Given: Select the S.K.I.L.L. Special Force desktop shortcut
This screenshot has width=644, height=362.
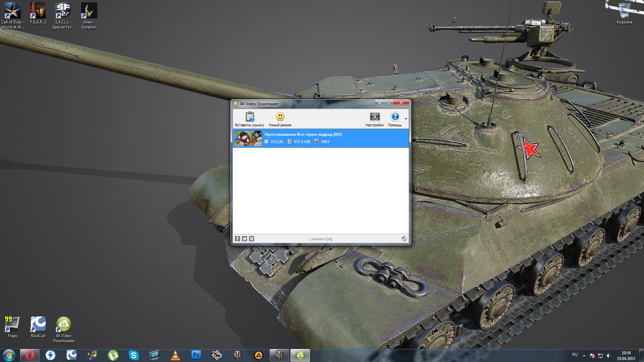Looking at the screenshot, I should (63, 16).
